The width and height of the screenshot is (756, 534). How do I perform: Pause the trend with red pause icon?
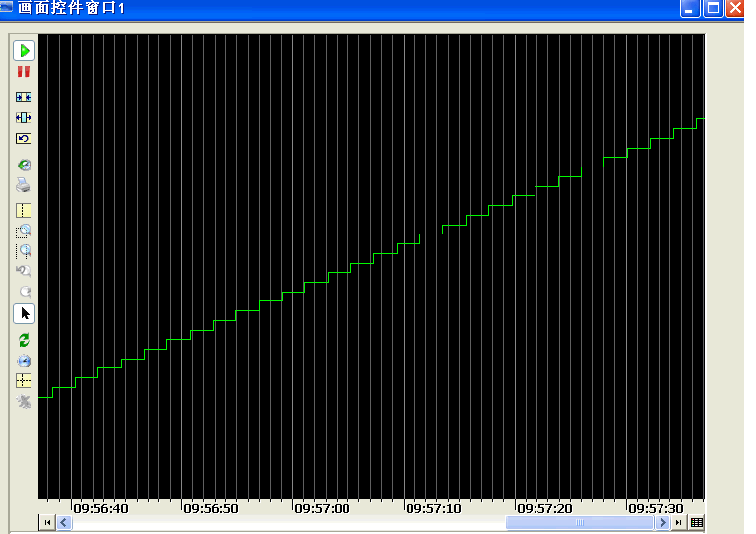point(24,72)
